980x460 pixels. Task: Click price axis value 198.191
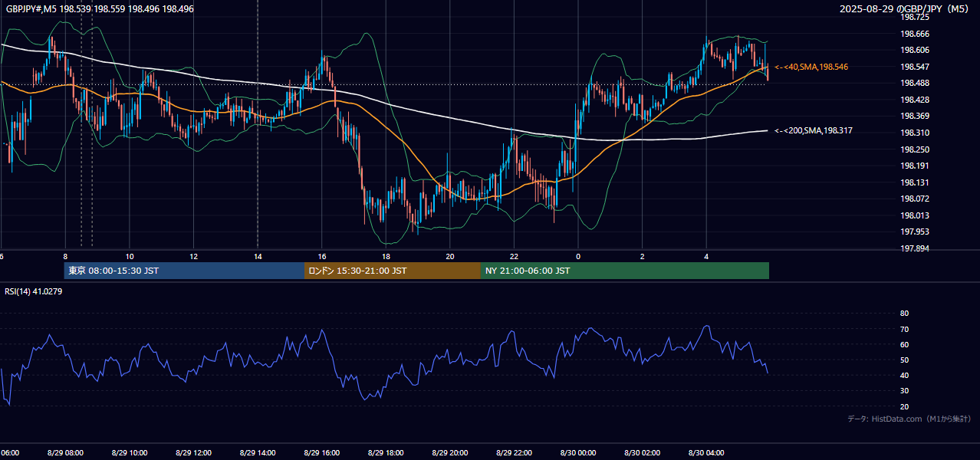[x=915, y=166]
